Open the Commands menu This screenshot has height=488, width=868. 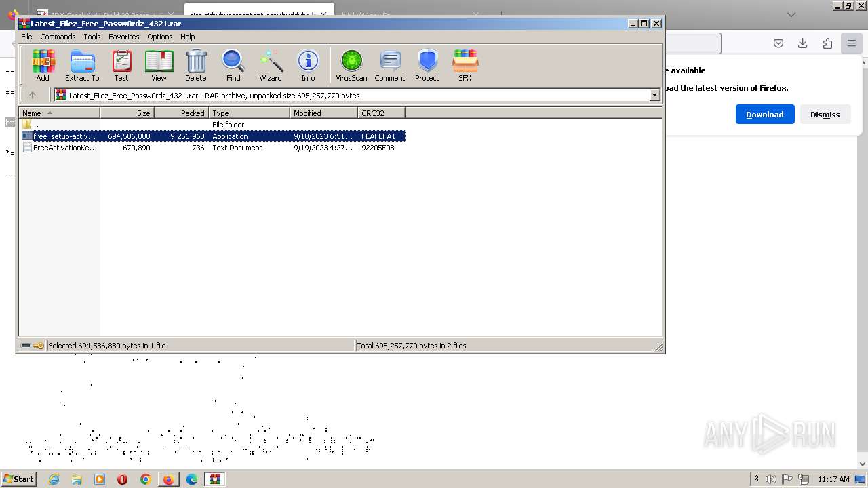pos(58,37)
